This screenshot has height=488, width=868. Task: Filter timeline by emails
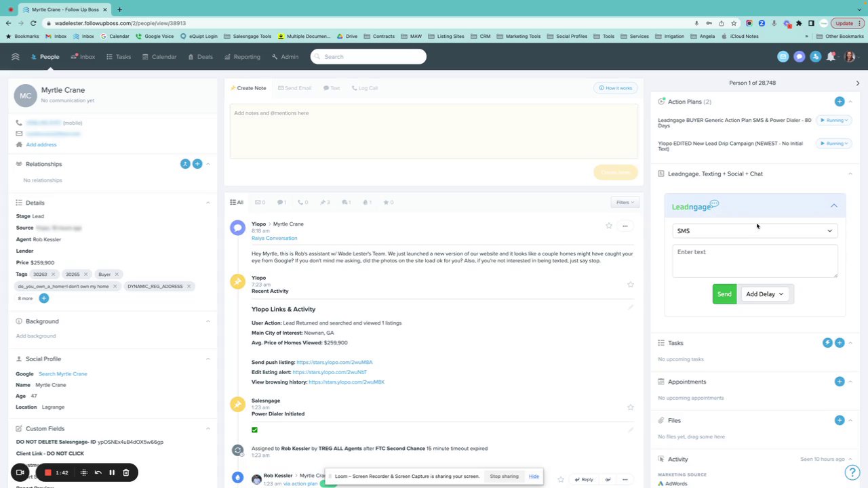(260, 202)
